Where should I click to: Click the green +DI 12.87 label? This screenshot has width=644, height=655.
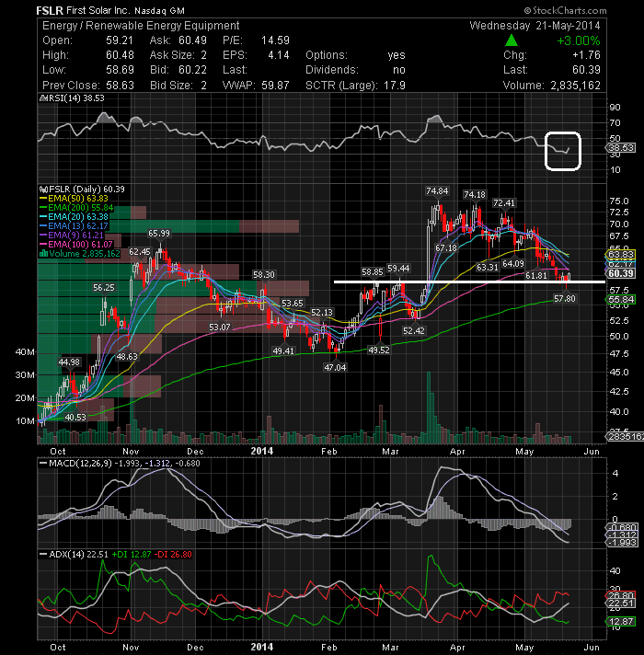click(x=131, y=555)
